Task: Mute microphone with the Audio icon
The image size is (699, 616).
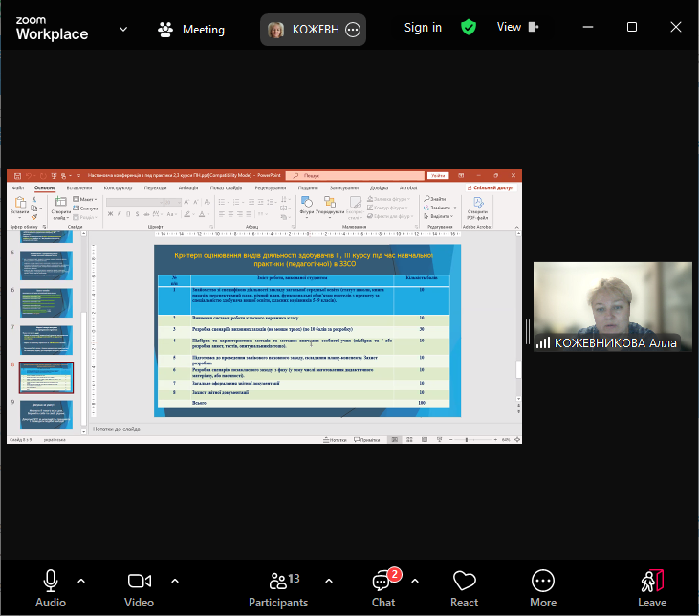Action: (x=50, y=582)
